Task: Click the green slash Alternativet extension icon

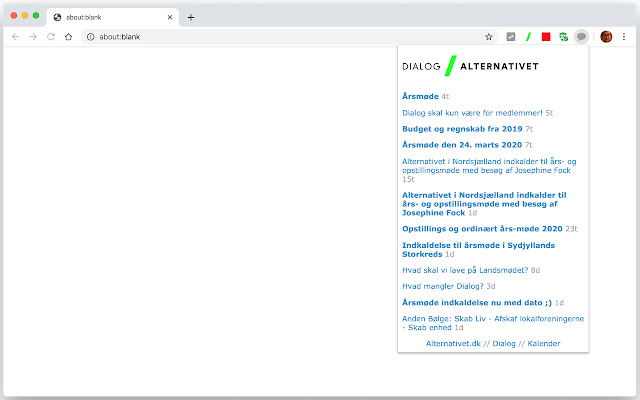Action: [x=529, y=37]
